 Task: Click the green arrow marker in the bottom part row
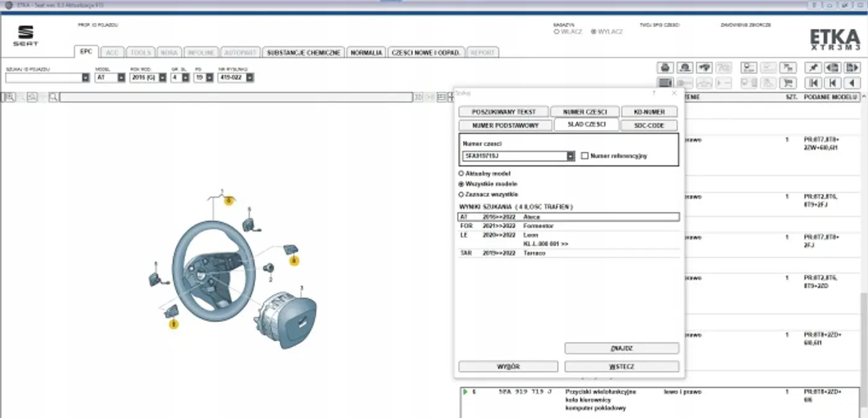coord(465,392)
